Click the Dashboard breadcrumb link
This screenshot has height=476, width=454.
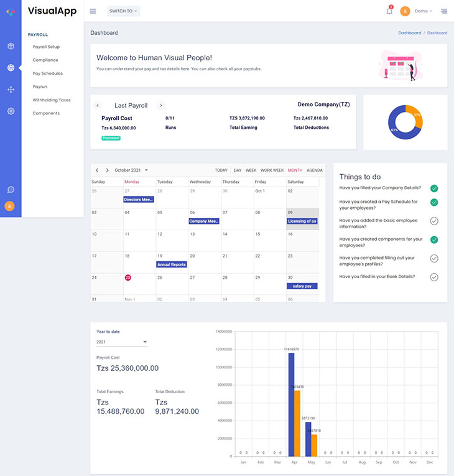[409, 33]
